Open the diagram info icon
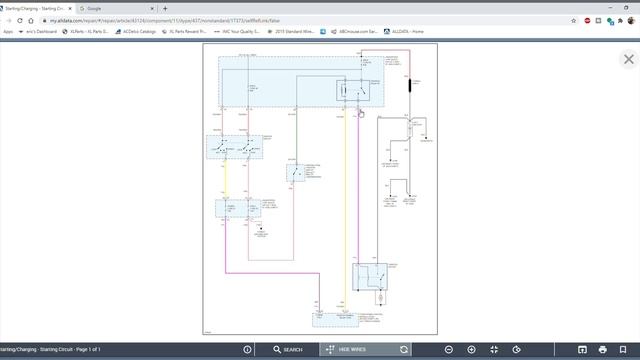 click(x=247, y=349)
